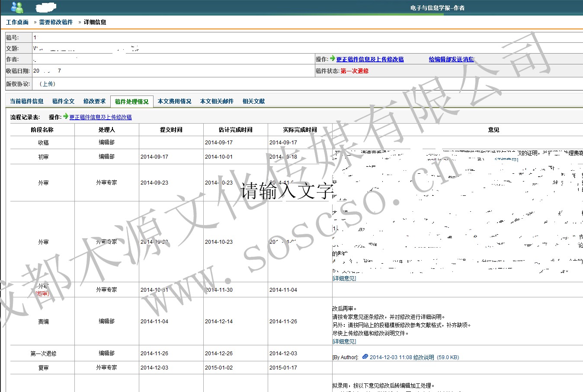Open 需要修改稿件 breadcrumb link
Viewport: 583px width, 392px height.
pyautogui.click(x=56, y=22)
